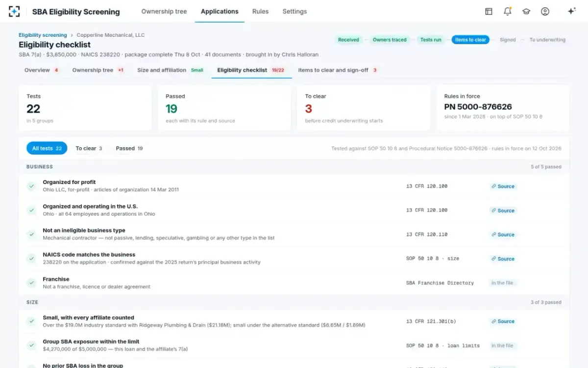Image resolution: width=588 pixels, height=368 pixels.
Task: Click the check icon for NAICS code matches the business
Action: (x=31, y=258)
